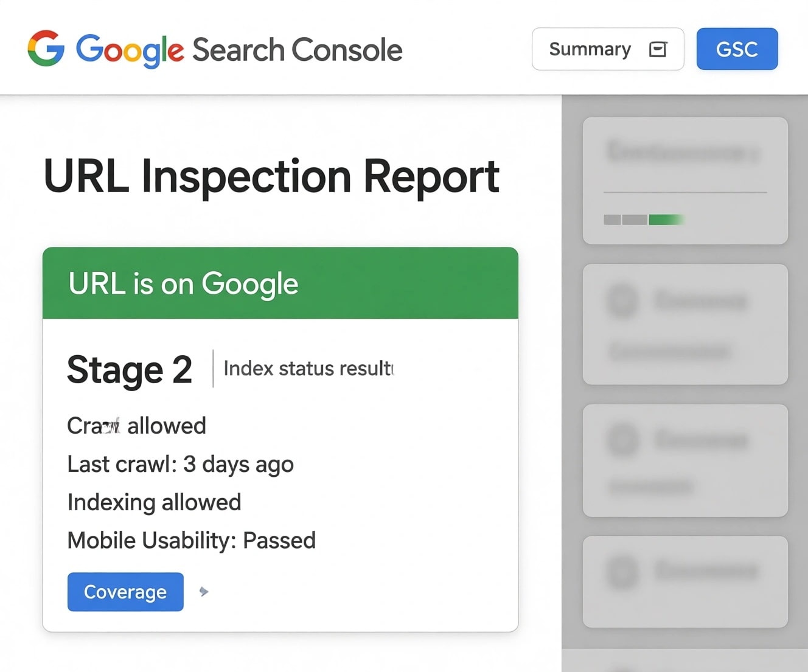Viewport: 808px width, 672px height.
Task: Click the "Last crawl: 3 days ago" entry
Action: tap(180, 464)
